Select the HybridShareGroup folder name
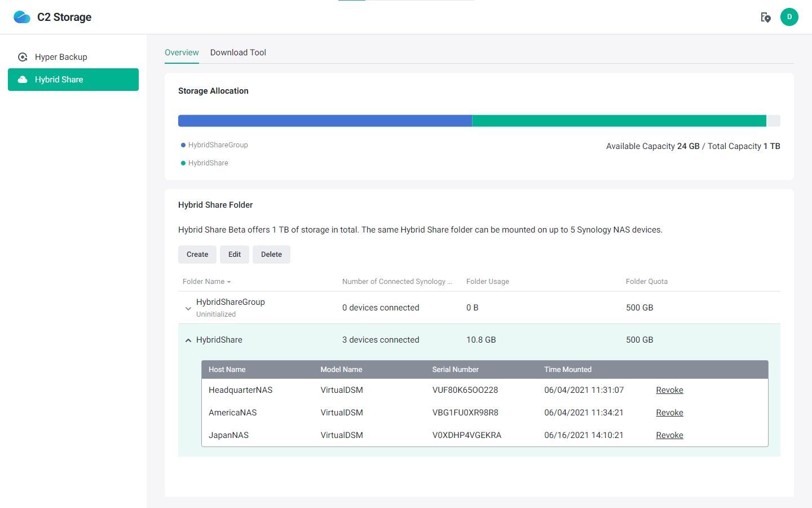Image resolution: width=812 pixels, height=508 pixels. (x=231, y=302)
